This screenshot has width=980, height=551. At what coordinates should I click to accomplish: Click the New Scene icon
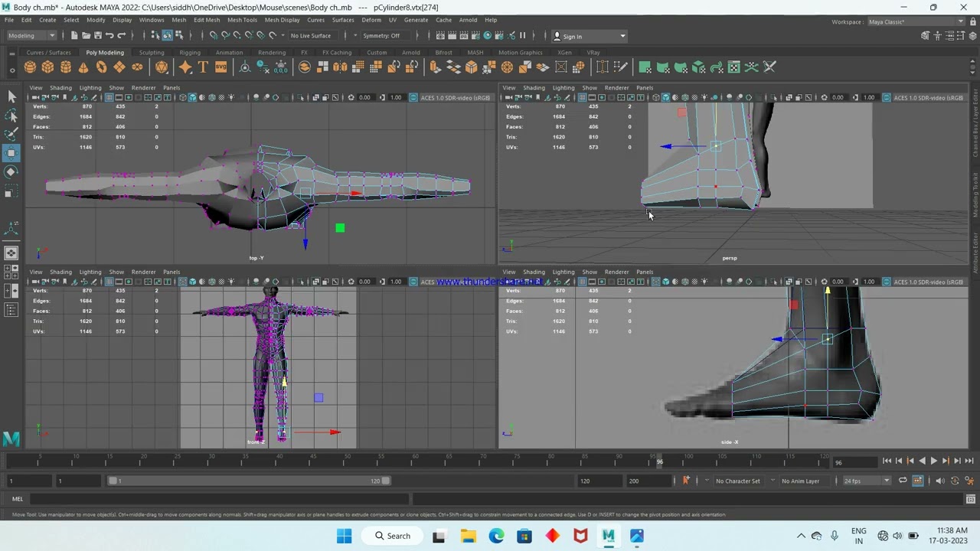(x=74, y=36)
